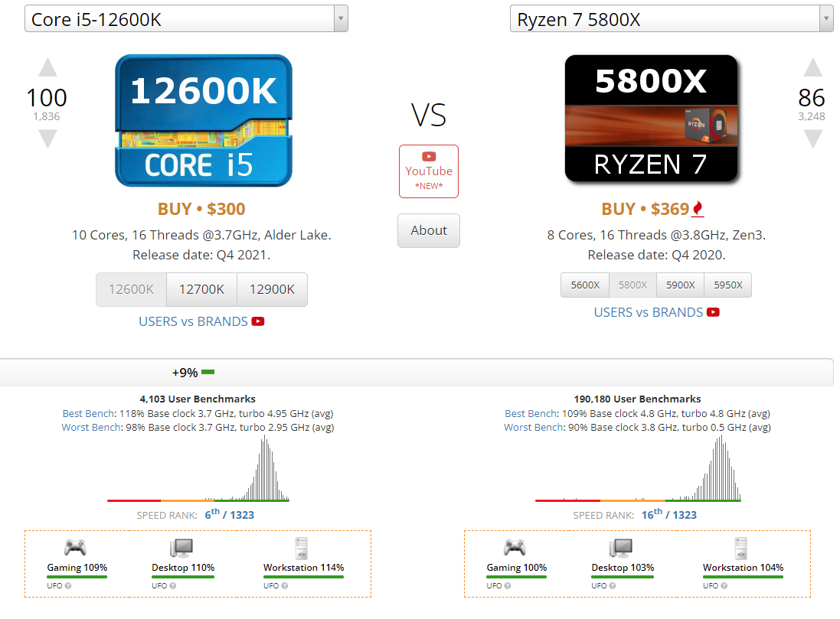The image size is (840, 619).
Task: Upvote the Core i5-12600K
Action: 47,67
